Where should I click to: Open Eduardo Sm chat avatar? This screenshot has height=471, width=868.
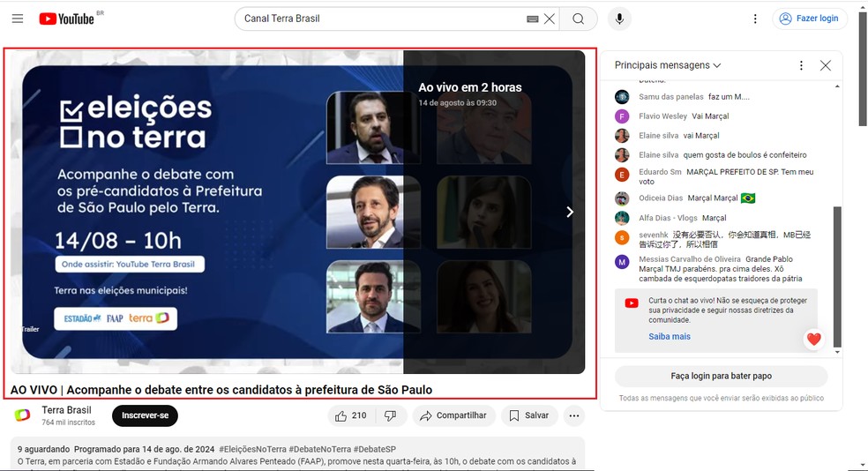tap(622, 175)
